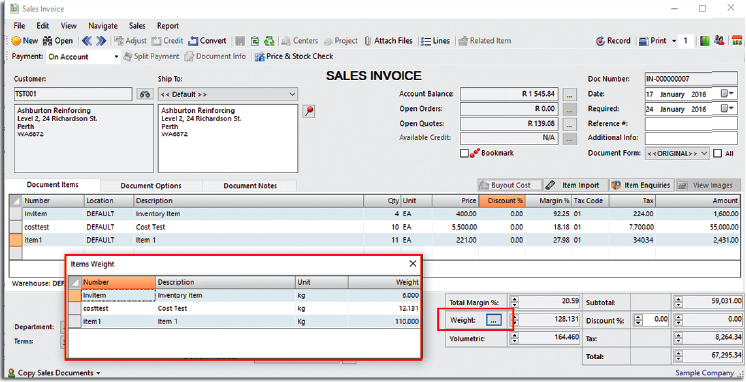Click the green recycle refresh icon
This screenshot has height=382, width=746.
269,41
